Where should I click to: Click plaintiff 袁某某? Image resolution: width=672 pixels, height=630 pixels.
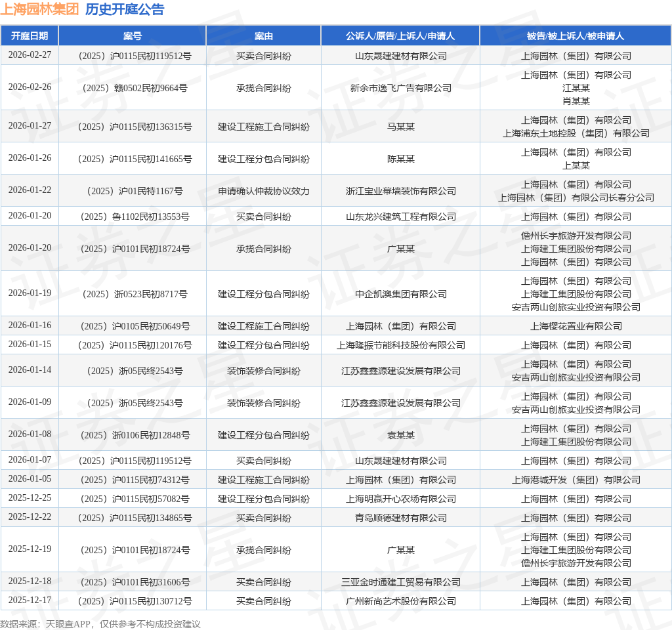point(401,435)
